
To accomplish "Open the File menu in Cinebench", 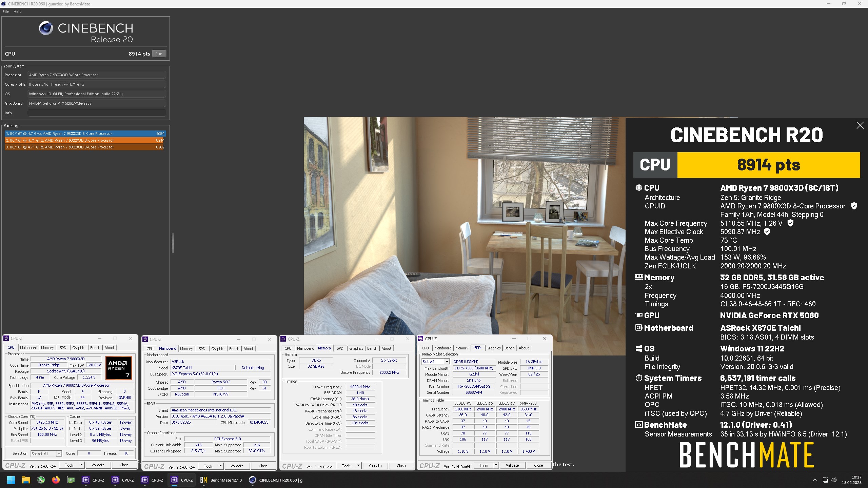I will 6,12.
